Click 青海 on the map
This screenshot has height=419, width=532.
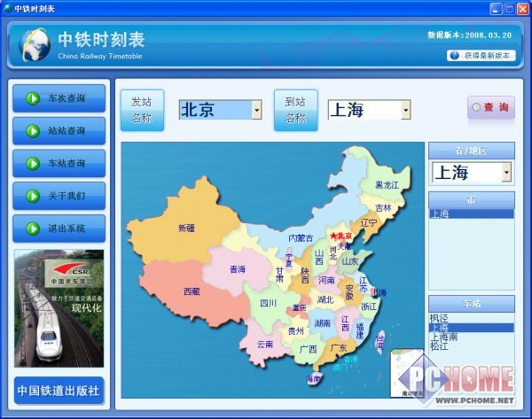coord(238,269)
